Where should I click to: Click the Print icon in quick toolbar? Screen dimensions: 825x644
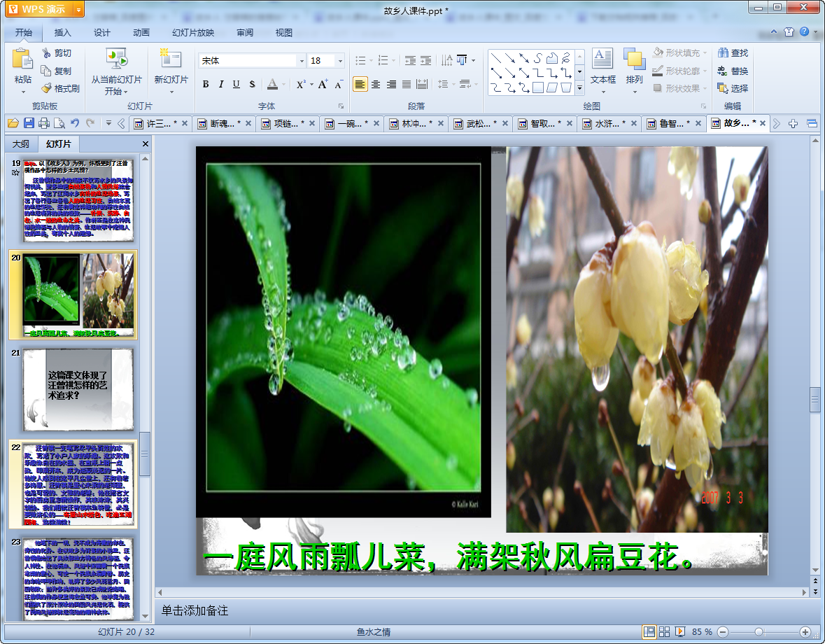pos(44,123)
